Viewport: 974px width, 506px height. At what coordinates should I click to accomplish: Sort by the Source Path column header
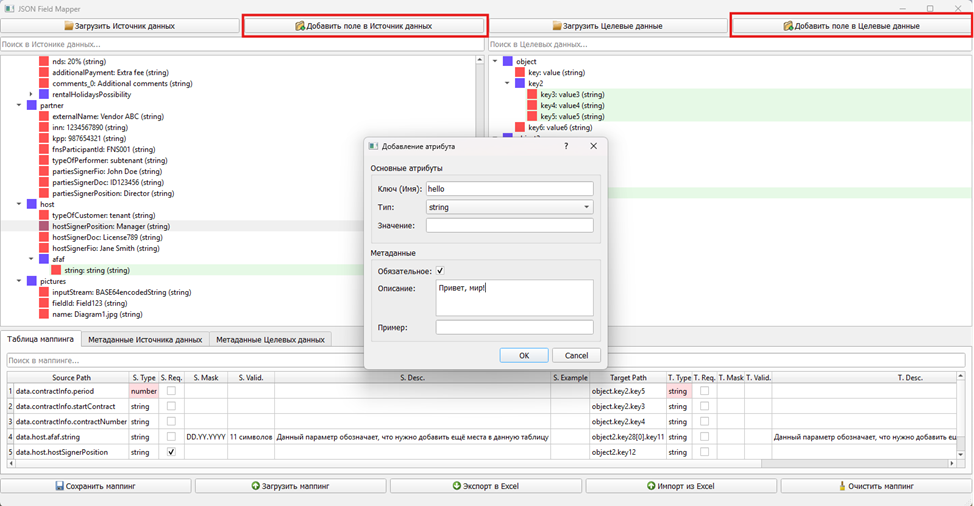coord(71,377)
